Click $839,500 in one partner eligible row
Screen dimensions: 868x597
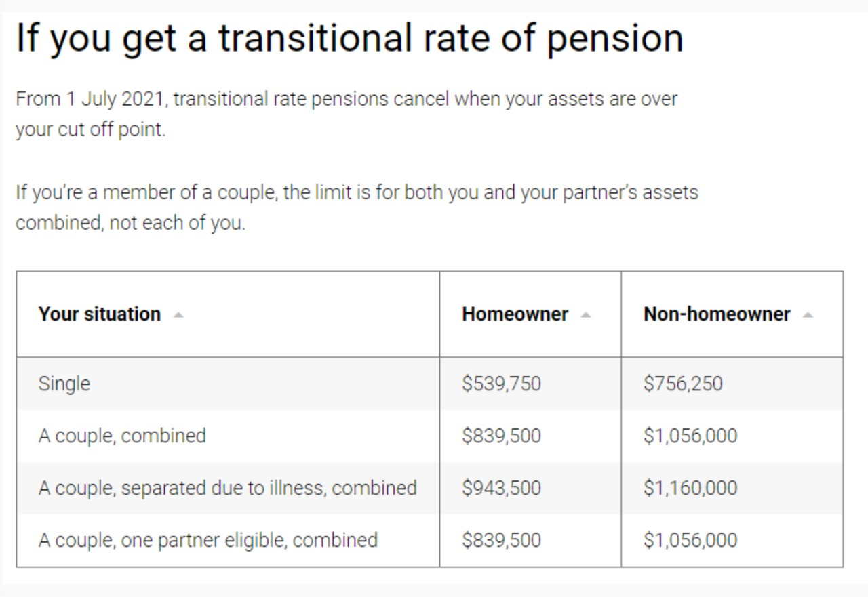(501, 540)
